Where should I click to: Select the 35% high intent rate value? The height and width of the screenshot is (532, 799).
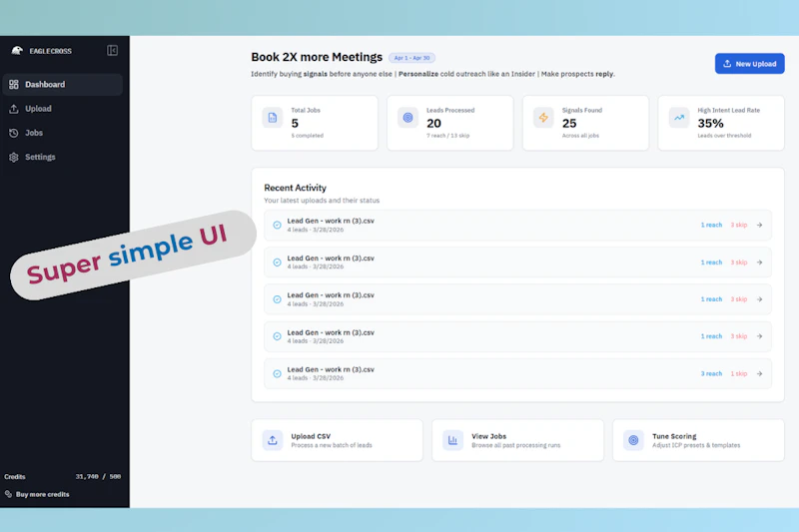tap(710, 123)
